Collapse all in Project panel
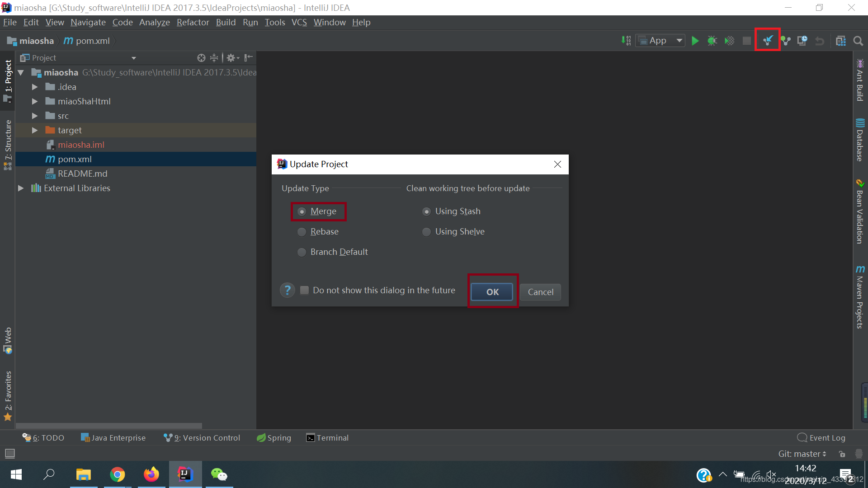The width and height of the screenshot is (868, 488). tap(214, 58)
